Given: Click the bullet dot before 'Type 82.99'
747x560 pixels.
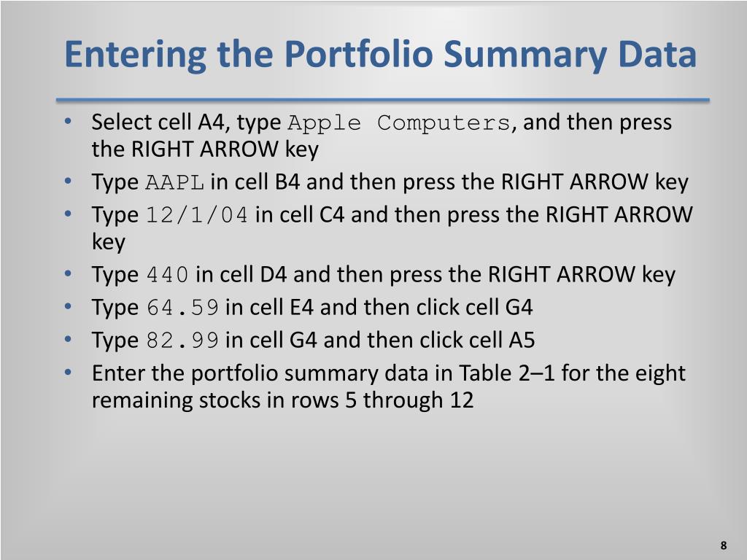Looking at the screenshot, I should [x=68, y=339].
